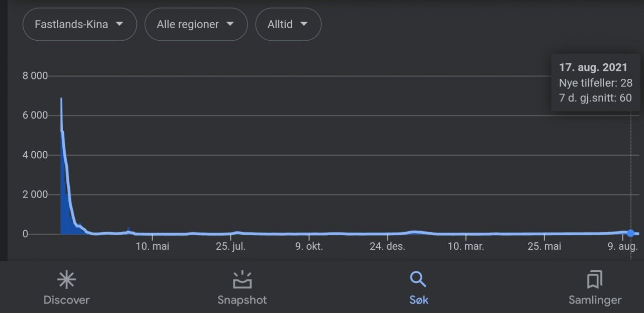The height and width of the screenshot is (313, 644).
Task: Click the 10. mai x-axis label
Action: (x=152, y=247)
